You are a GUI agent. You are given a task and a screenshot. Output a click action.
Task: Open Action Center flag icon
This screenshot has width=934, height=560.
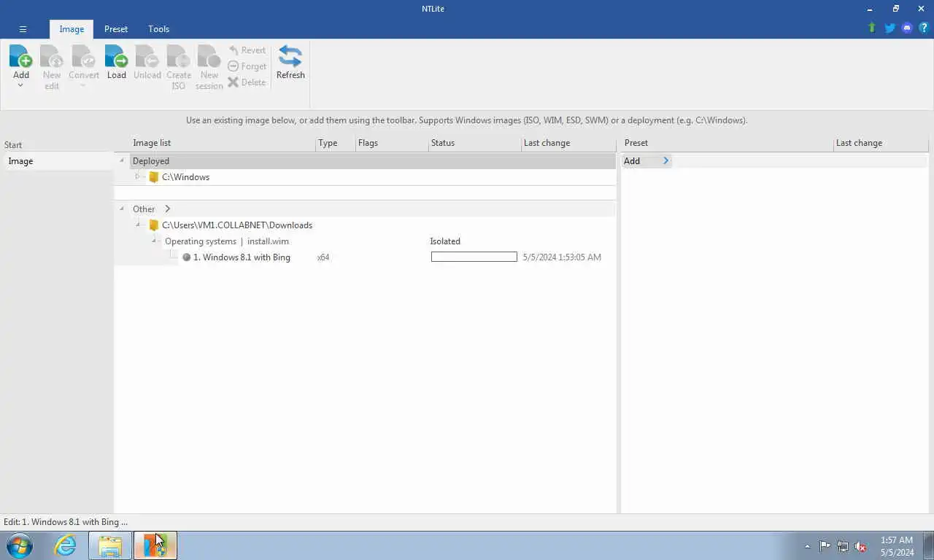[x=825, y=546]
